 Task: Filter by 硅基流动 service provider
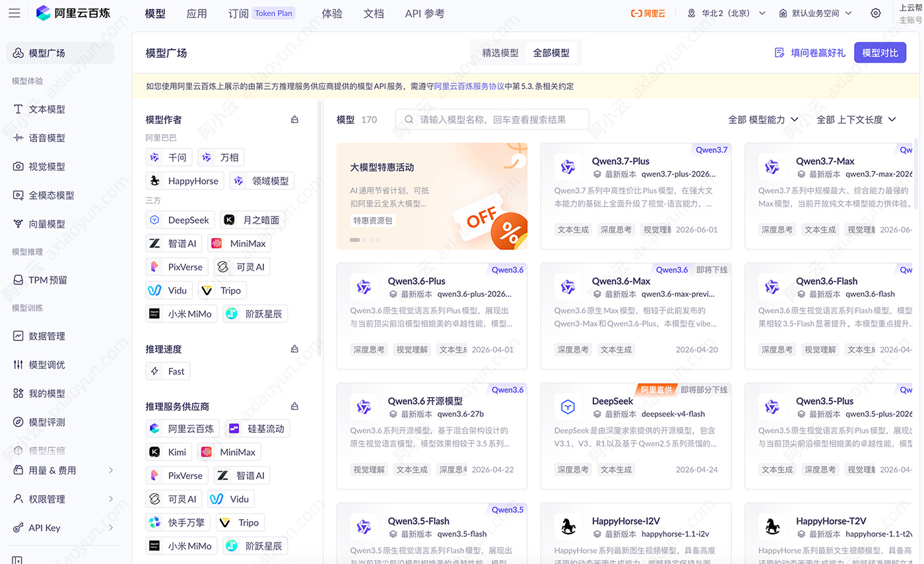257,429
